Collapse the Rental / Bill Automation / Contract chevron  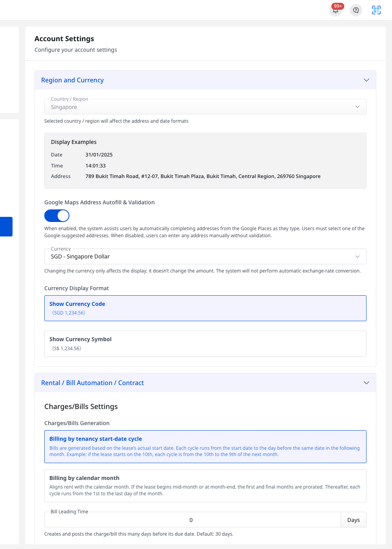[367, 383]
